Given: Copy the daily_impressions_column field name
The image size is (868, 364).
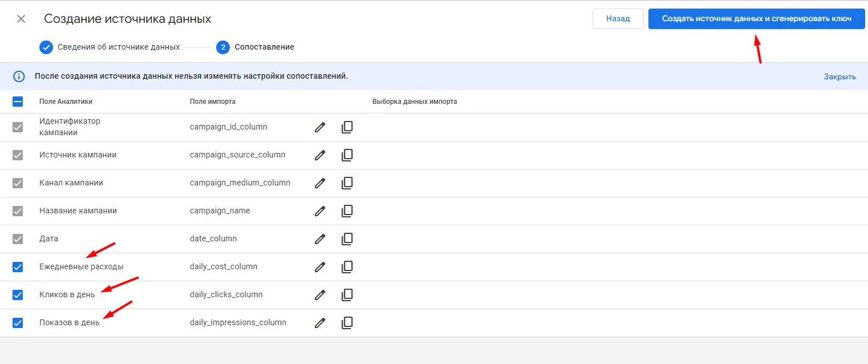Looking at the screenshot, I should [x=347, y=323].
